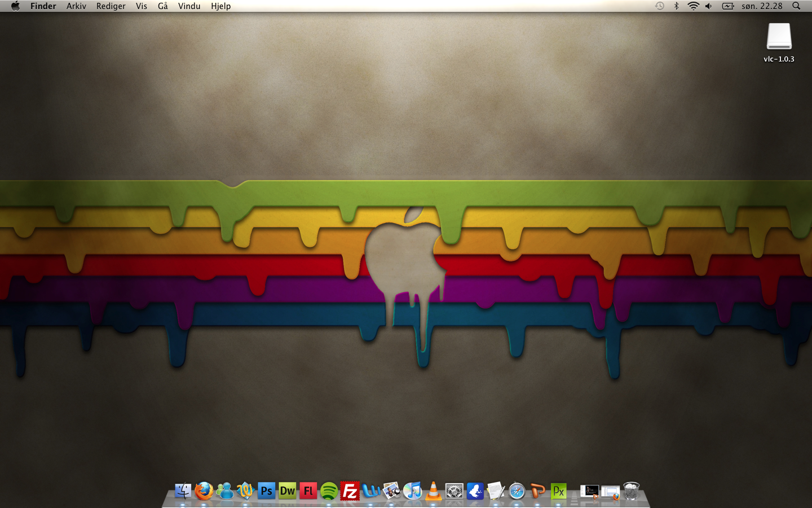Screen dimensions: 812x508
Task: Open the MSN Messenger dock icon
Action: click(225, 491)
